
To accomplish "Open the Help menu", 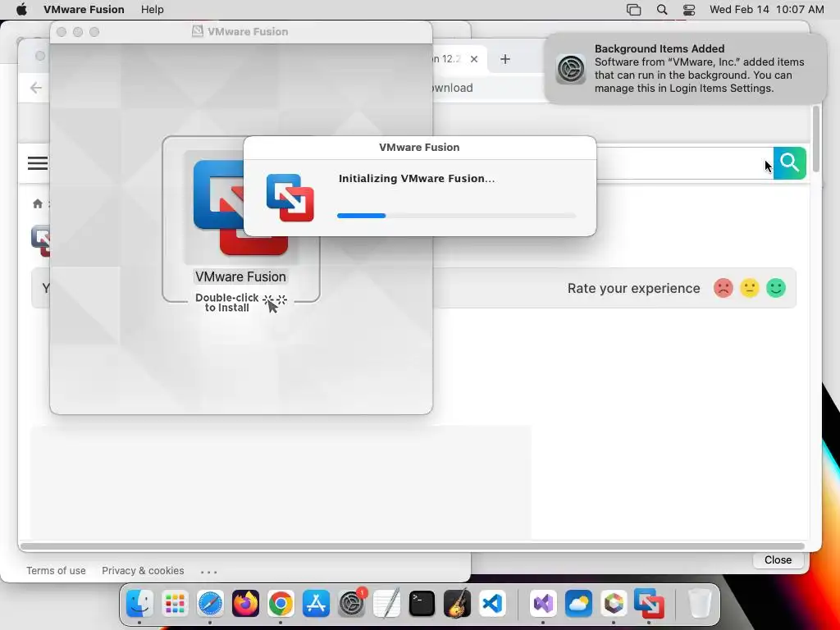I will point(152,10).
